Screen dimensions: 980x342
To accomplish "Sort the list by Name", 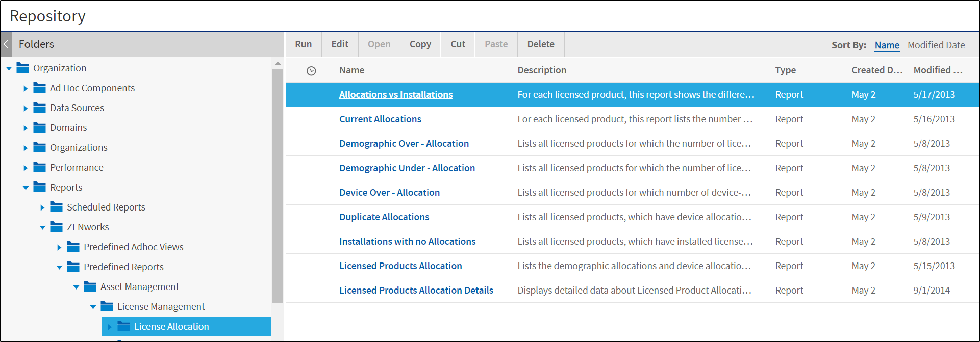I will pyautogui.click(x=887, y=45).
